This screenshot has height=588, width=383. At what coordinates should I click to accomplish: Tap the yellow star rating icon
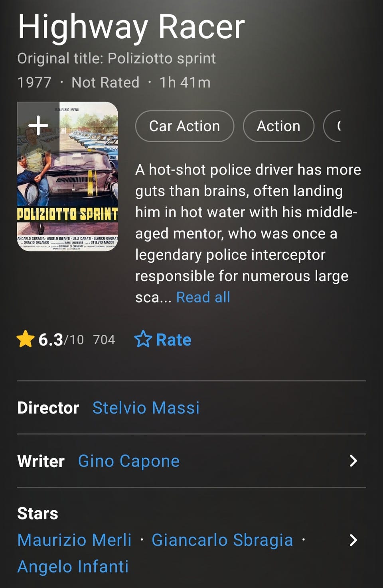pyautogui.click(x=25, y=339)
